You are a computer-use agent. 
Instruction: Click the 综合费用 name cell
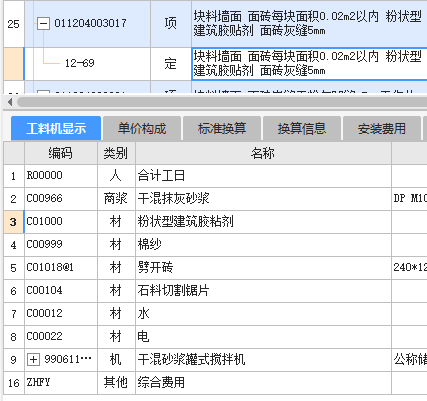coord(263,383)
